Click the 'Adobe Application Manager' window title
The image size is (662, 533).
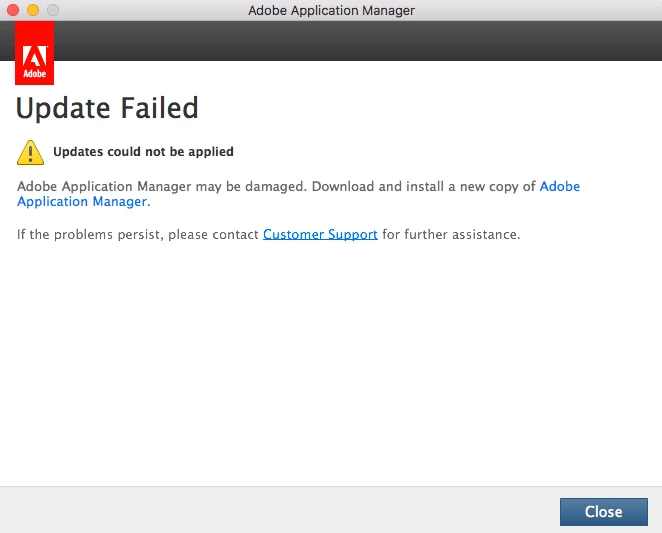pos(331,10)
